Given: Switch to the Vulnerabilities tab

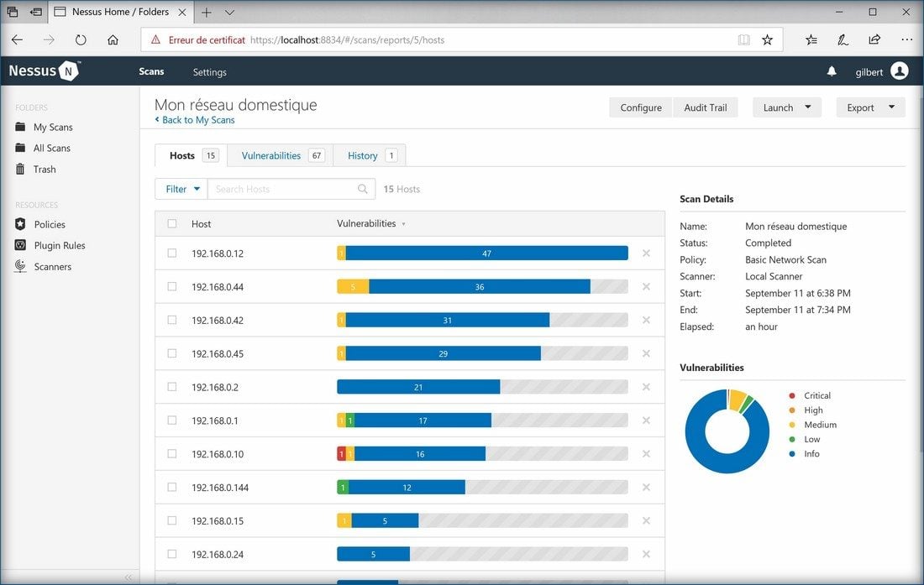Looking at the screenshot, I should coord(281,155).
